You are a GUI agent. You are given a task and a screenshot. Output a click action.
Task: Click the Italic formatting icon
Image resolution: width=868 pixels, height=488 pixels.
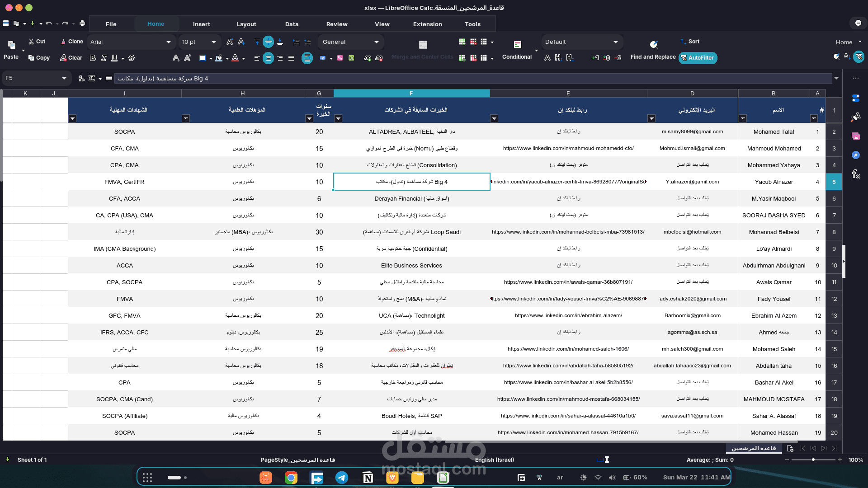coord(104,58)
